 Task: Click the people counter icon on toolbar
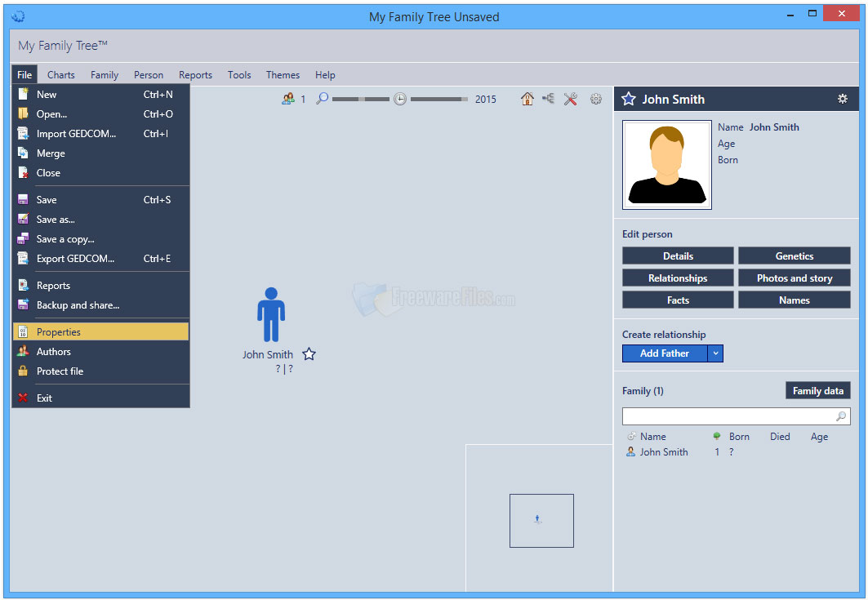coord(287,98)
